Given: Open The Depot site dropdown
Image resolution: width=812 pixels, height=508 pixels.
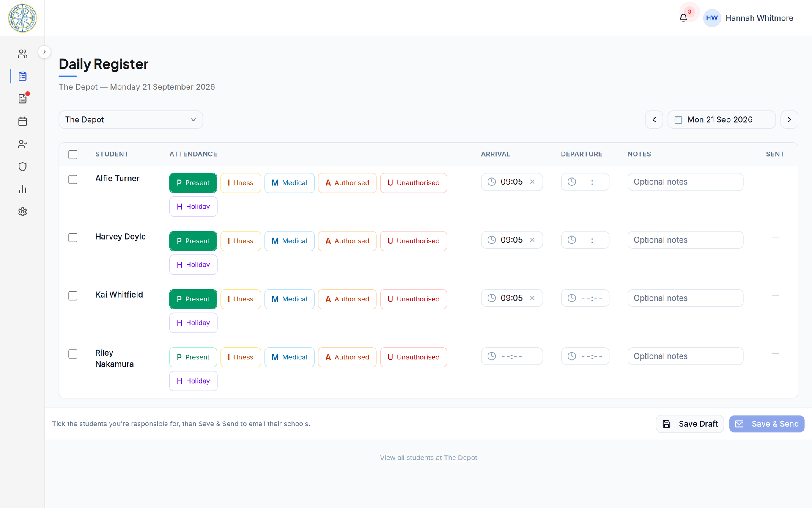Looking at the screenshot, I should point(131,120).
